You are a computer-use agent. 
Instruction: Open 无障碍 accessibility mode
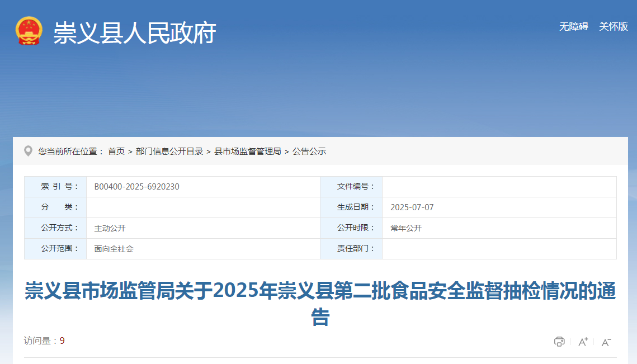click(574, 26)
